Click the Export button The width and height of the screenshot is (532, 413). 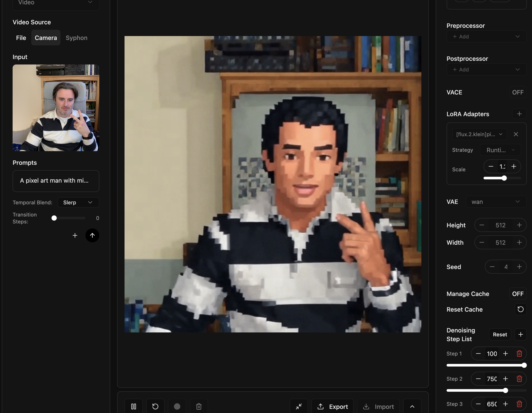click(x=332, y=406)
